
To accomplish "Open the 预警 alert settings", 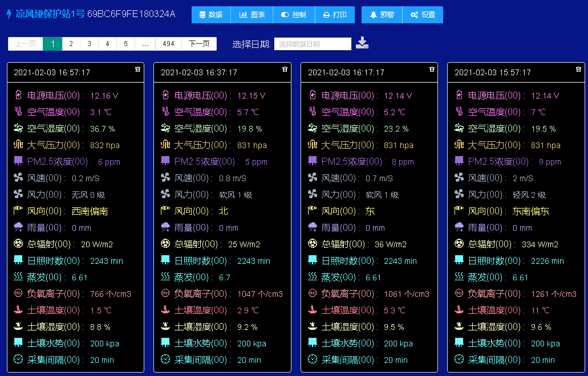I will click(382, 15).
